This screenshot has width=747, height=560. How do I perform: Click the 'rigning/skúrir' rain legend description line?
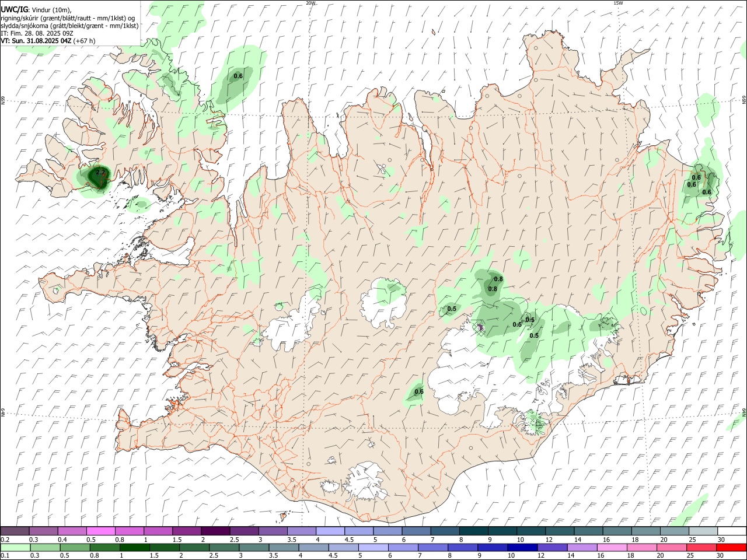(67, 17)
